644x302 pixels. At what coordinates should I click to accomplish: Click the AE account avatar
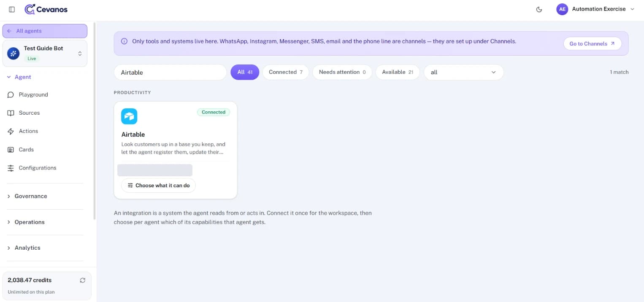click(562, 9)
